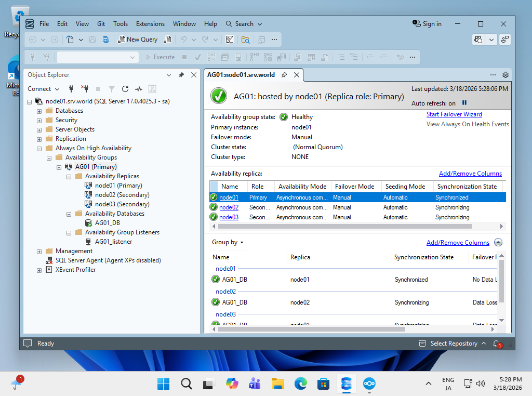Click the query script icon next to New Query
This screenshot has height=396, width=532.
click(x=167, y=39)
